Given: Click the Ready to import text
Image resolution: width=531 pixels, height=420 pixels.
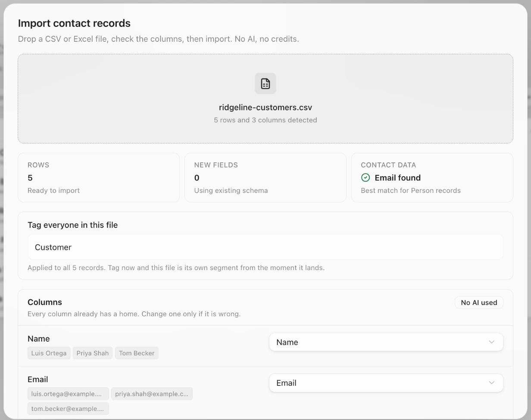Looking at the screenshot, I should [x=53, y=190].
